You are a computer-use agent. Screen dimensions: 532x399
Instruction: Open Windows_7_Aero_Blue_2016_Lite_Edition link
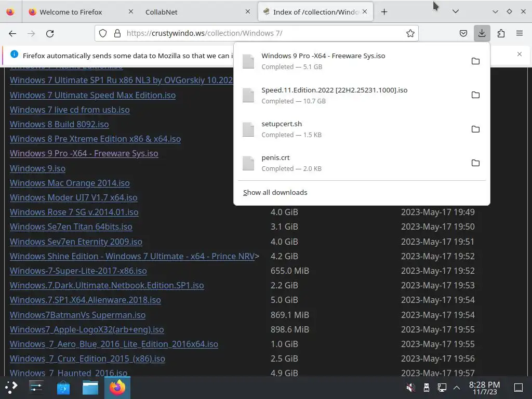[114, 344]
